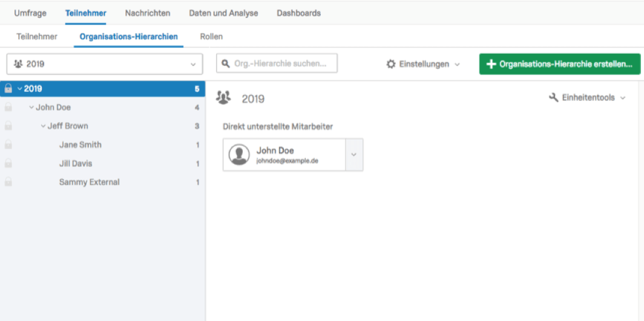Select the 2019 root node in tree
Viewport: 644px width, 321px height.
pos(103,88)
